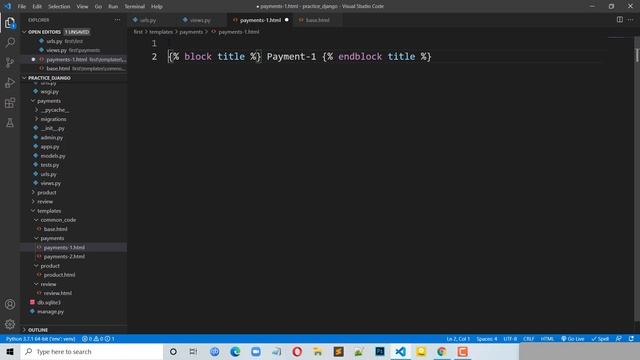Screen dimensions: 640x360
Task: Click the Type here to search box
Action: coord(91,351)
